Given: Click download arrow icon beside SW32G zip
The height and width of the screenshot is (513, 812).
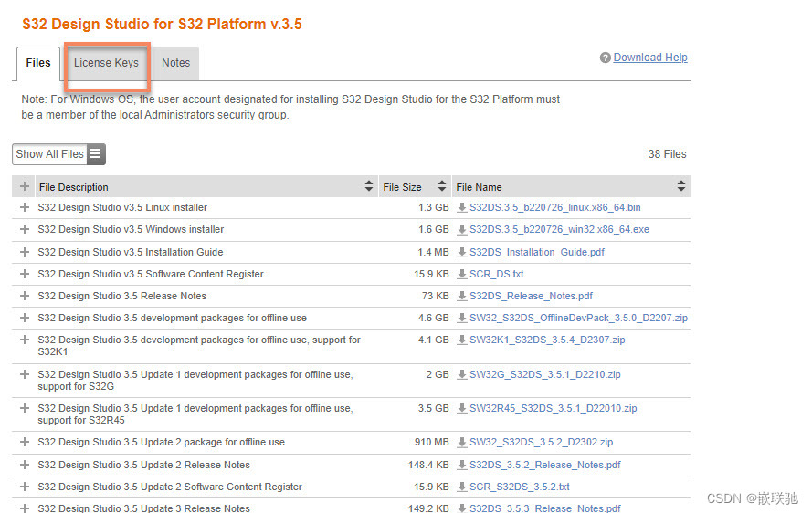Looking at the screenshot, I should [462, 374].
